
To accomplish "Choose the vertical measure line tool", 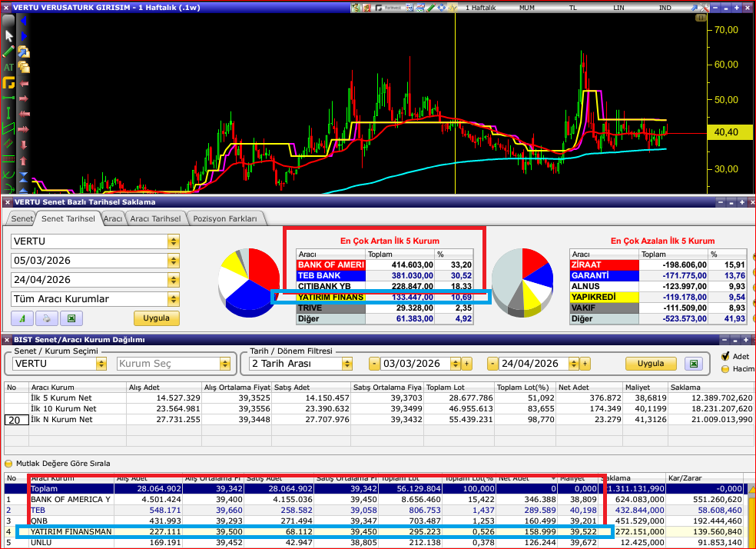I will click(x=8, y=113).
